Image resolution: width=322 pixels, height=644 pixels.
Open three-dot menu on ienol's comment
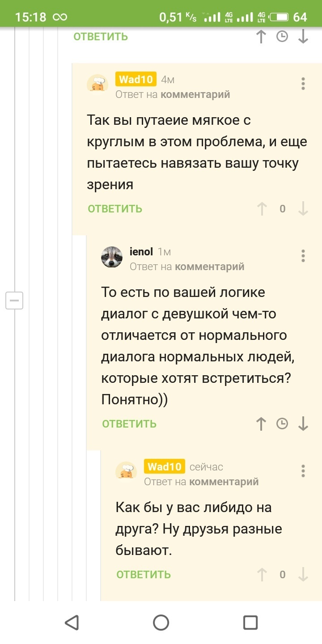click(303, 256)
